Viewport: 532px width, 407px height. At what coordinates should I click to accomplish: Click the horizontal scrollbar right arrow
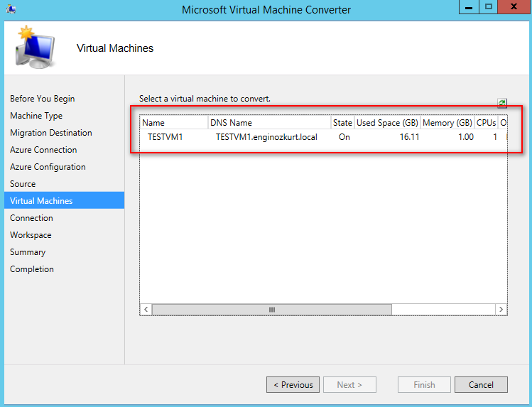point(501,309)
